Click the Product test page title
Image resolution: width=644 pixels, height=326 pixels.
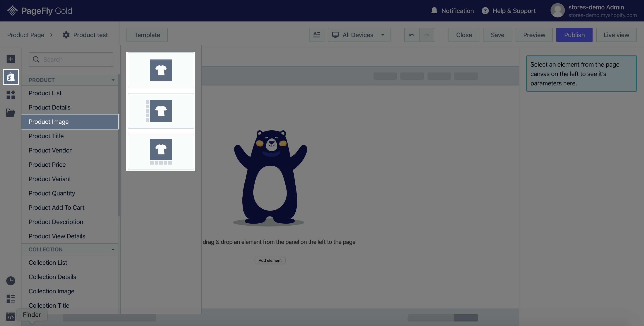(90, 35)
